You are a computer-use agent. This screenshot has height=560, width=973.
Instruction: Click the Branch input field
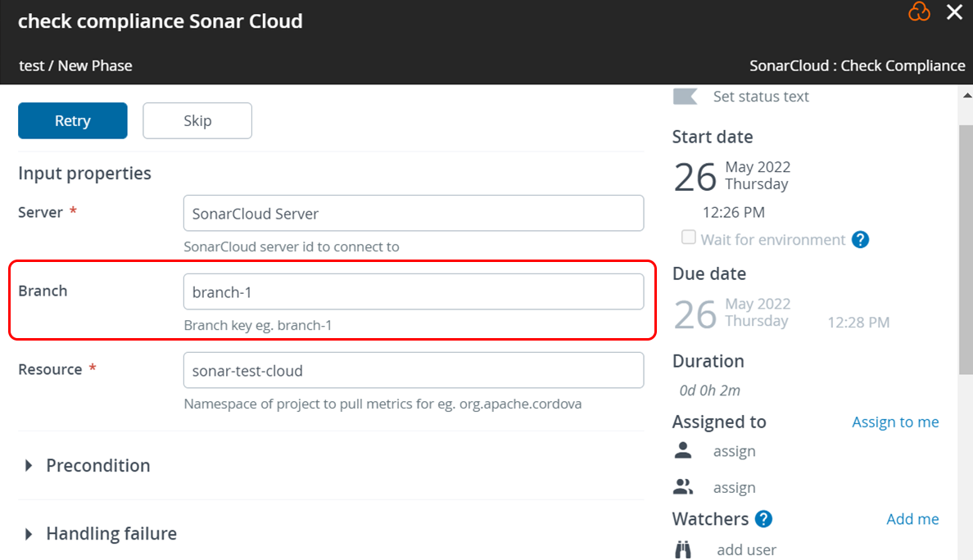(x=414, y=291)
